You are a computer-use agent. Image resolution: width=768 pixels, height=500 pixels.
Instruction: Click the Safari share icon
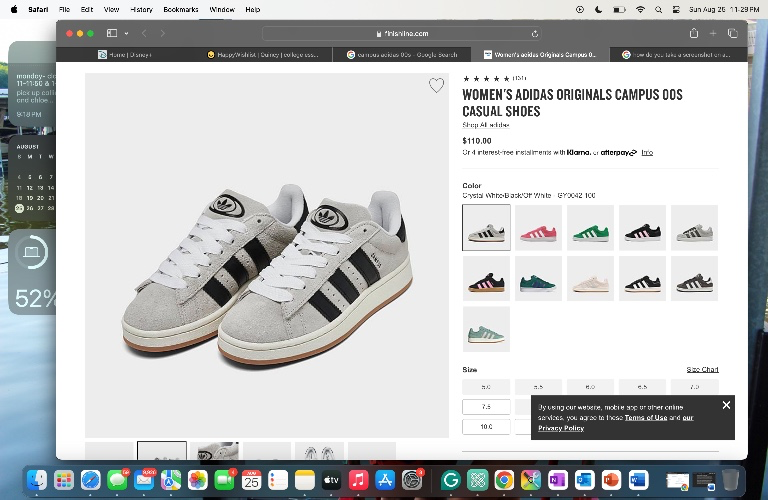point(694,33)
